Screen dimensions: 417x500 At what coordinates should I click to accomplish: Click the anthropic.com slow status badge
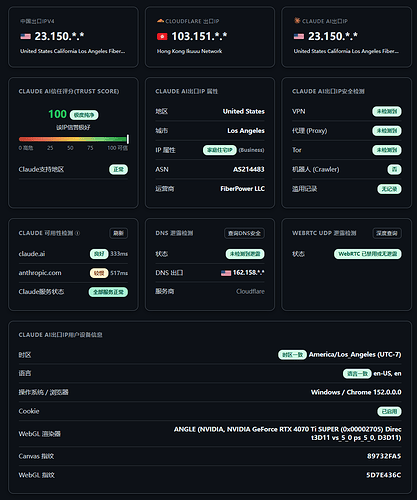tap(99, 273)
